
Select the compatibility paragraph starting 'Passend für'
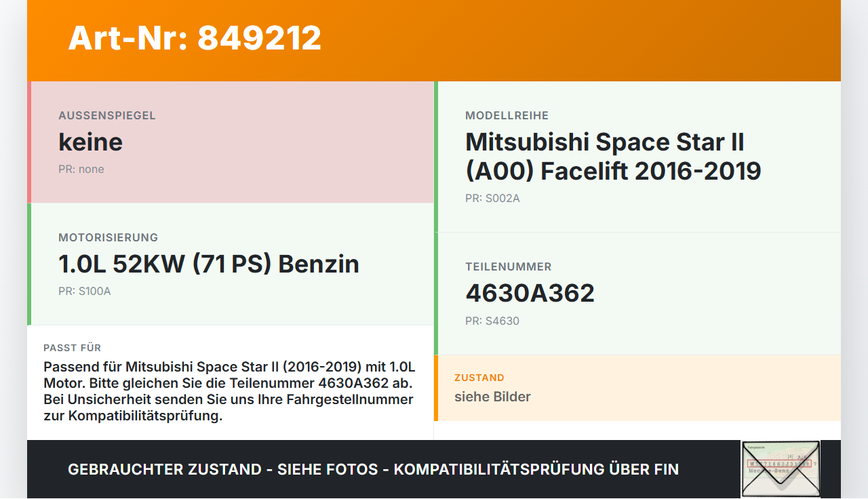click(230, 391)
